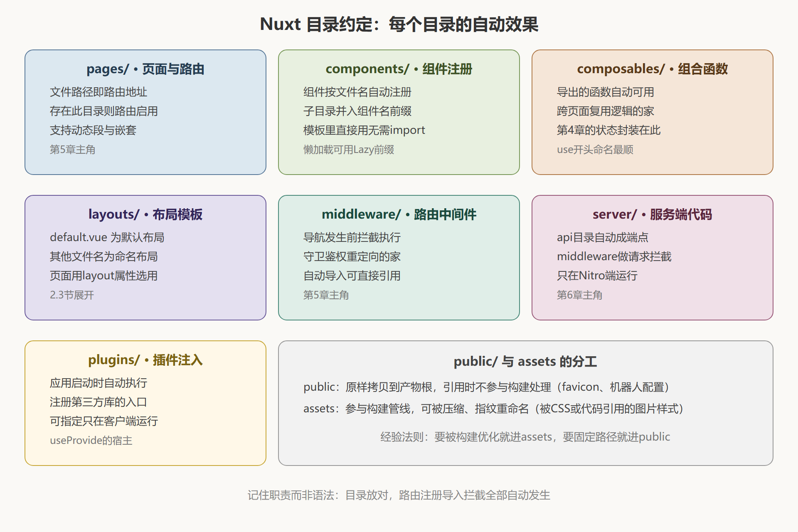Click the line '可指定只在客户端运行'
This screenshot has width=798, height=532.
(x=104, y=421)
